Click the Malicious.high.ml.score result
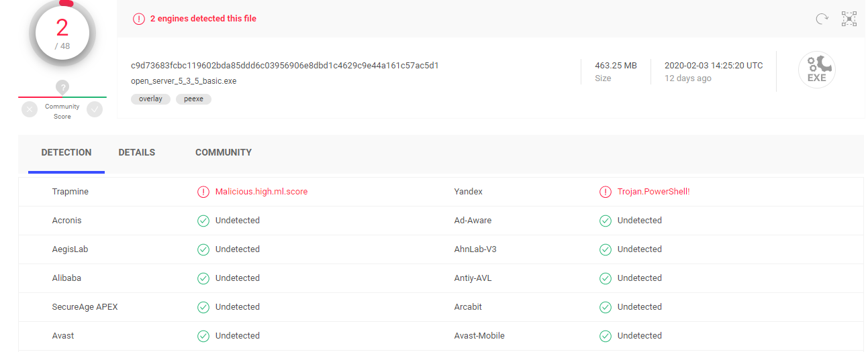The height and width of the screenshot is (352, 868). coord(261,192)
